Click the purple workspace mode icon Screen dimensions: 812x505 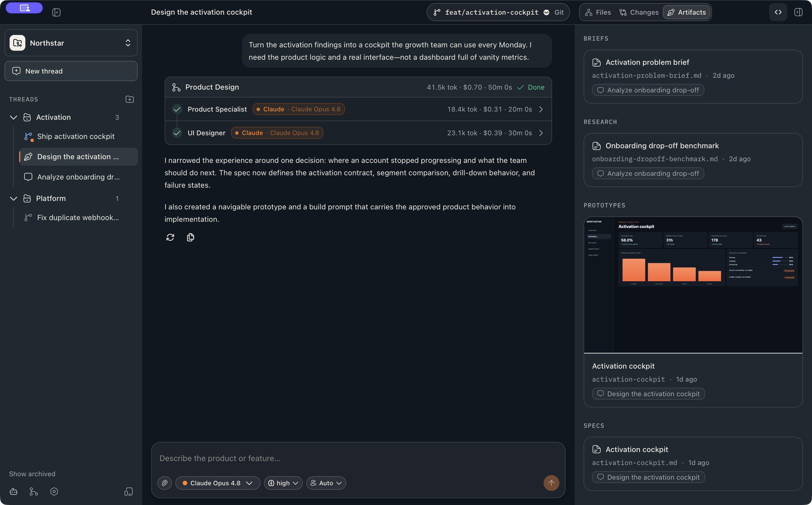25,8
